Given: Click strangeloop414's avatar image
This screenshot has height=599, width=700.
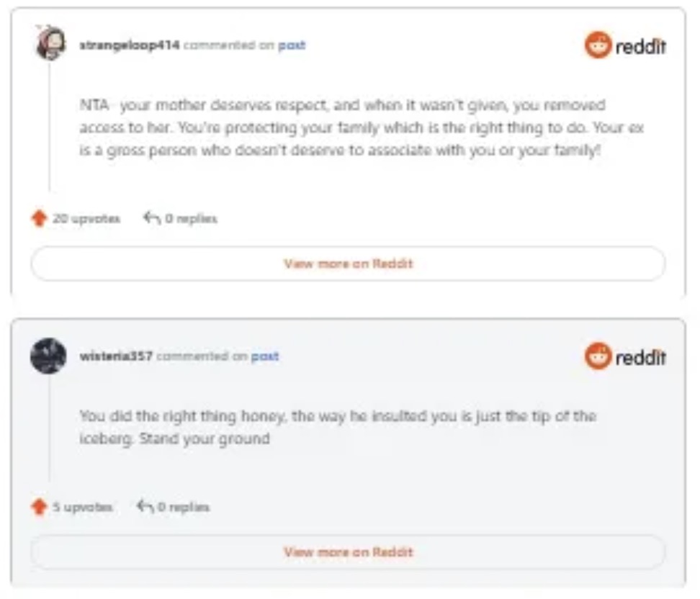Looking at the screenshot, I should click(x=50, y=45).
